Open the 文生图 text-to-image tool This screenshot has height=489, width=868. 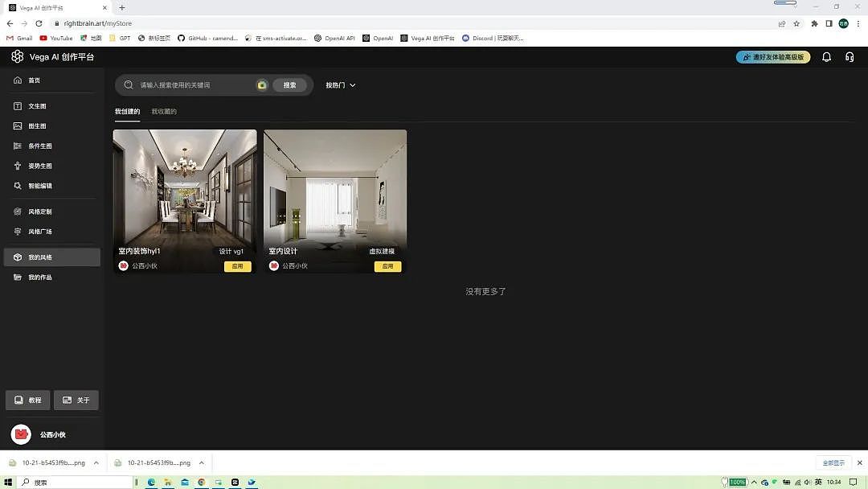pyautogui.click(x=35, y=105)
